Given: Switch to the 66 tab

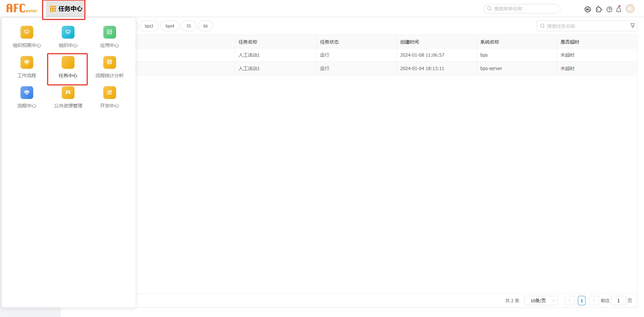Looking at the screenshot, I should pyautogui.click(x=205, y=26).
